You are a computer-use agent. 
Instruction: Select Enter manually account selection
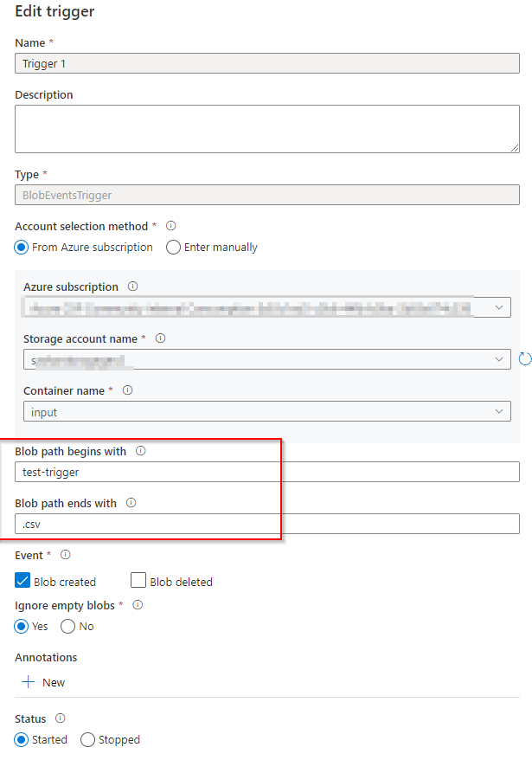click(x=173, y=247)
